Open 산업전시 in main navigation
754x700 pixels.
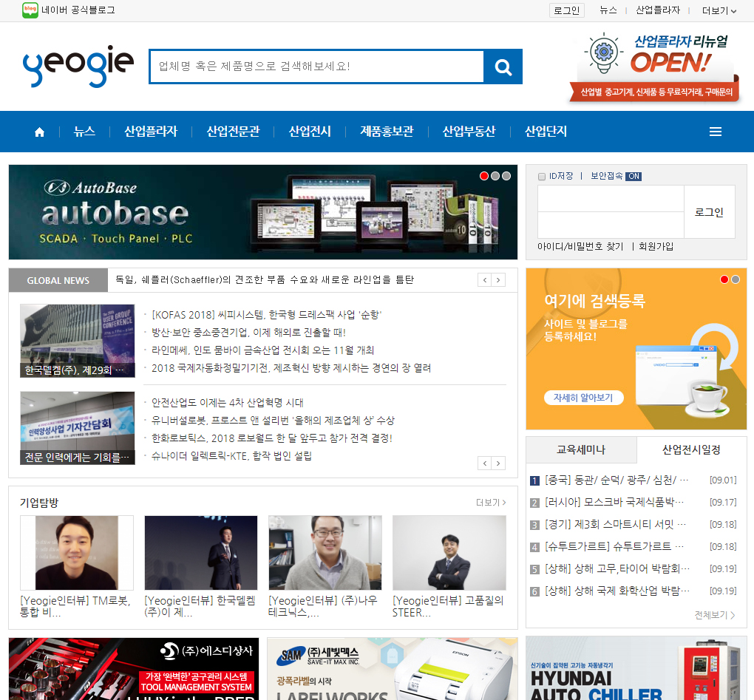(x=310, y=132)
